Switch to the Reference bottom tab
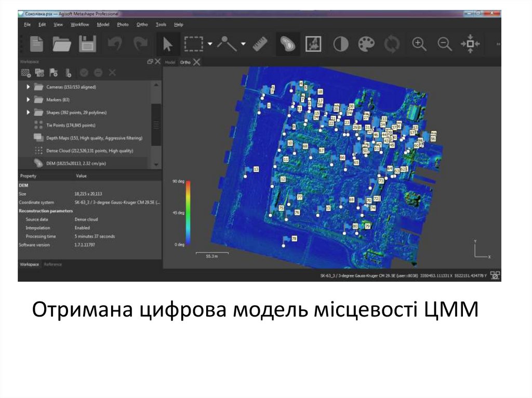Screen dimensions: 532x398 [x=53, y=265]
